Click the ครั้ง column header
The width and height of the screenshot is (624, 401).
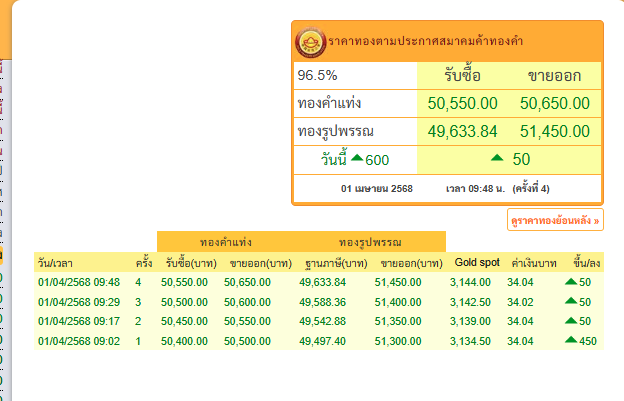coord(144,263)
